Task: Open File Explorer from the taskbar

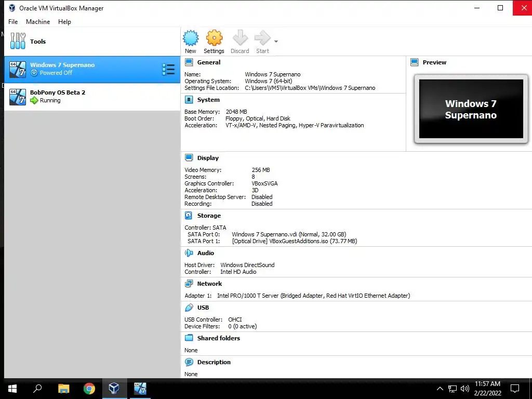Action: point(63,389)
